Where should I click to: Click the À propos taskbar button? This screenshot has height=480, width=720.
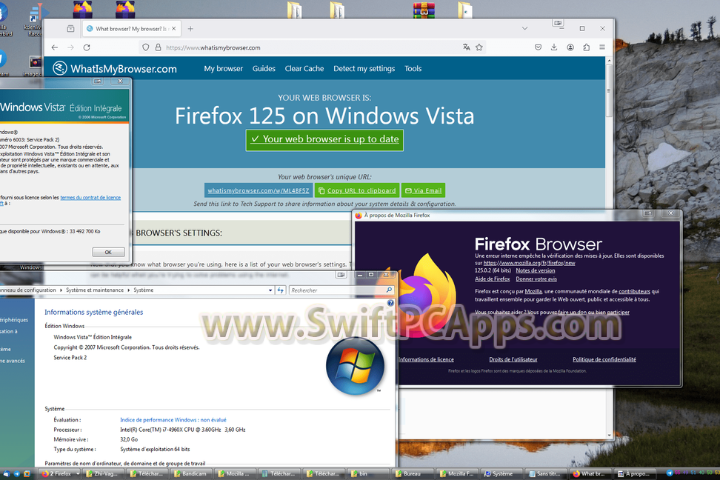tap(634, 474)
